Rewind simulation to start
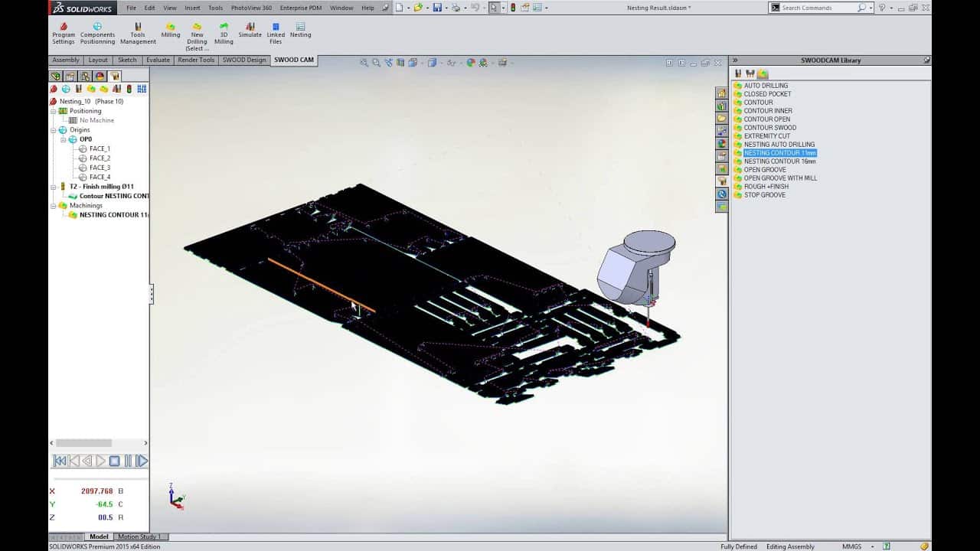 click(x=60, y=461)
